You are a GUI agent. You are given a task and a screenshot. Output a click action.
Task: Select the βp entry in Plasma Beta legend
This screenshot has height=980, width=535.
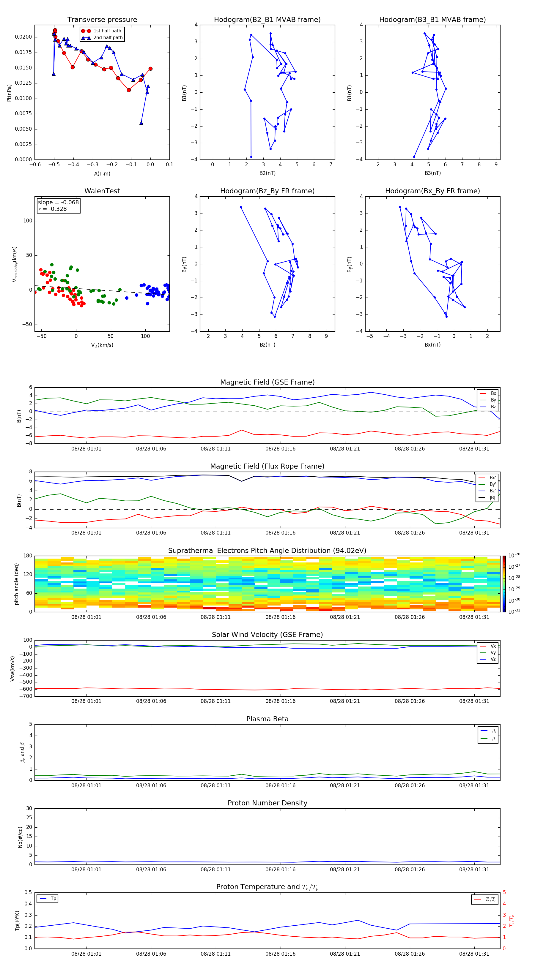tap(489, 731)
